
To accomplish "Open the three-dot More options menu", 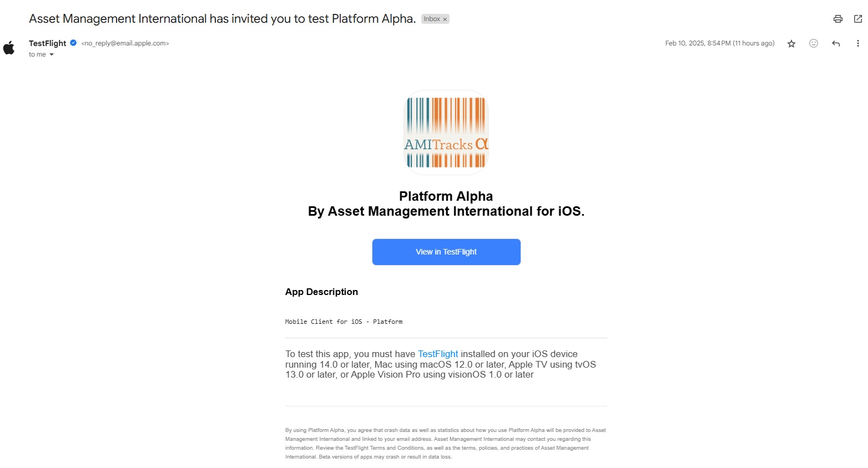I will click(x=857, y=43).
